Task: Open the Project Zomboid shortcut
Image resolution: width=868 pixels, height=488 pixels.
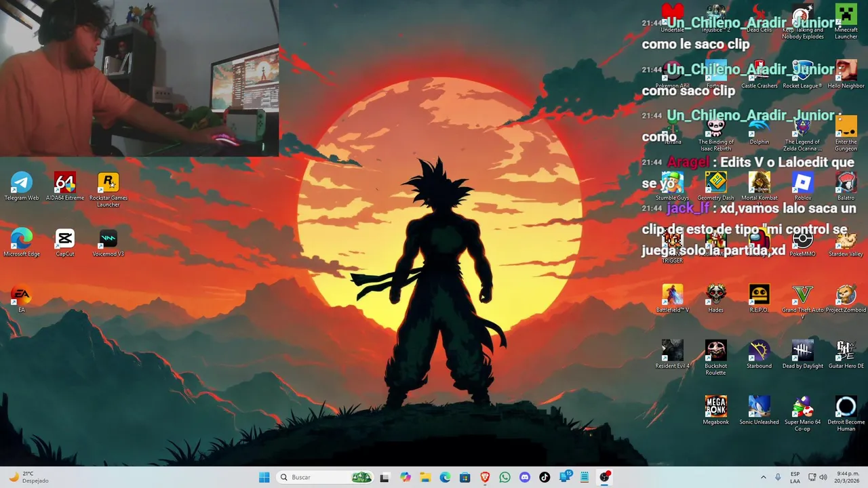Action: tap(846, 299)
